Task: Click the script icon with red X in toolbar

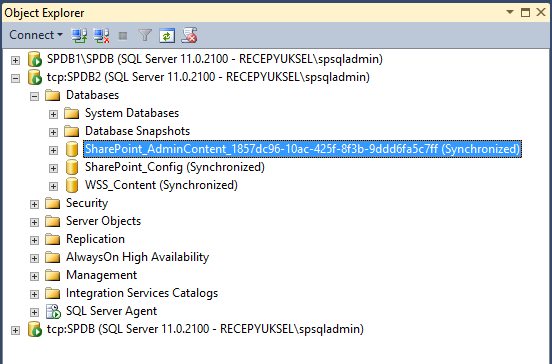Action: 189,35
